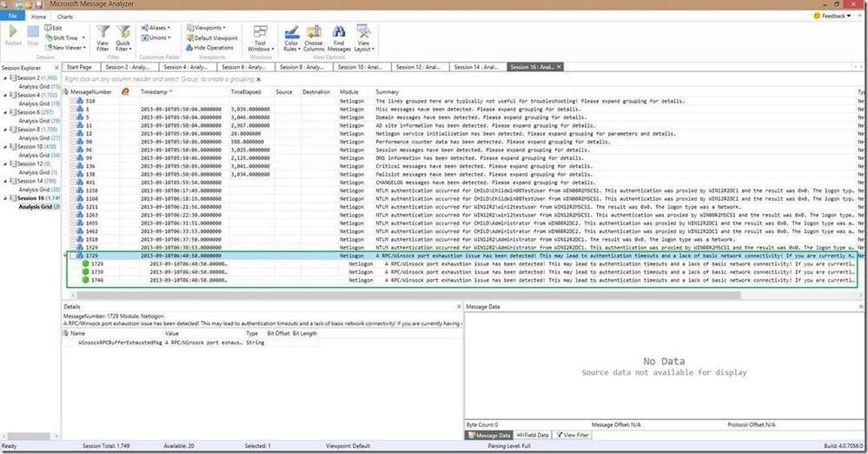Click the Source column header

[x=284, y=92]
